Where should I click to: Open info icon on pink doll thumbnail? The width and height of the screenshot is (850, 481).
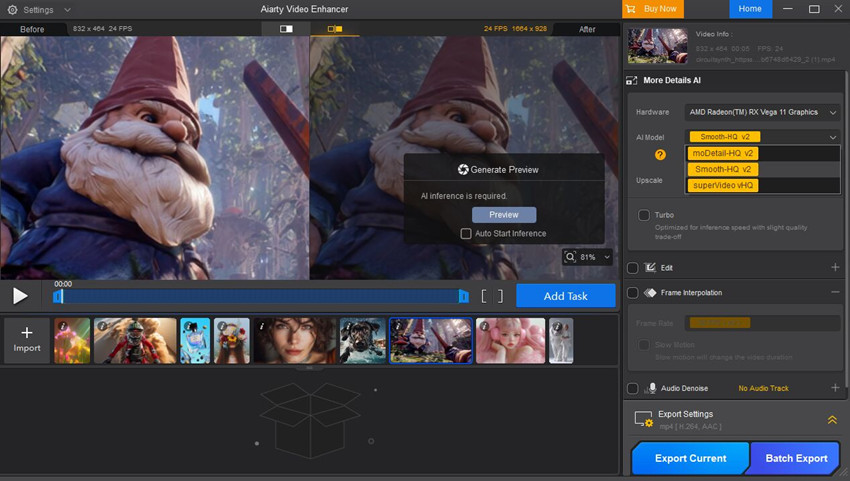(484, 326)
